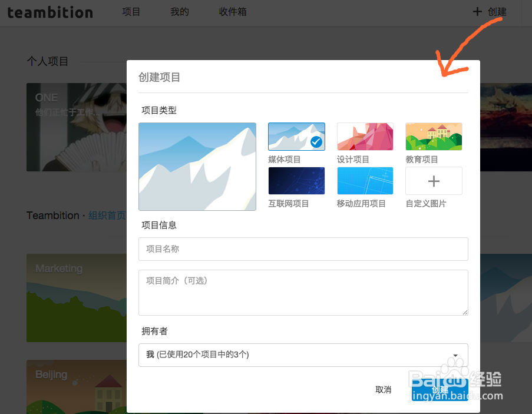Screen dimensions: 532x414
Task: Select the 媒体项目 snowy mountain thumbnail
Action: [296, 137]
